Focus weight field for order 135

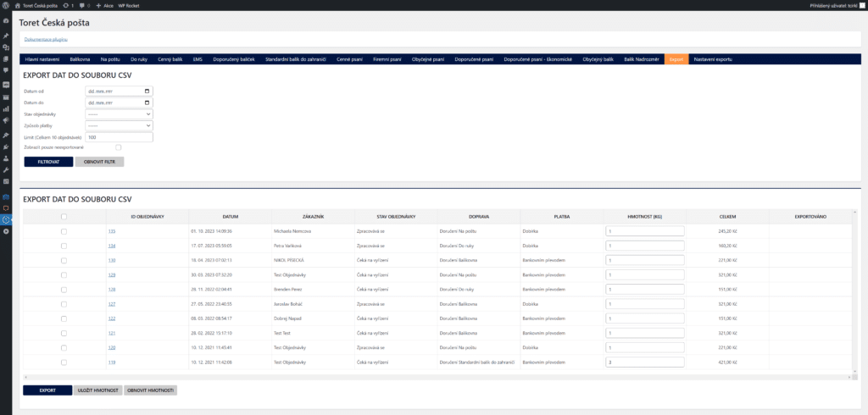(x=645, y=231)
